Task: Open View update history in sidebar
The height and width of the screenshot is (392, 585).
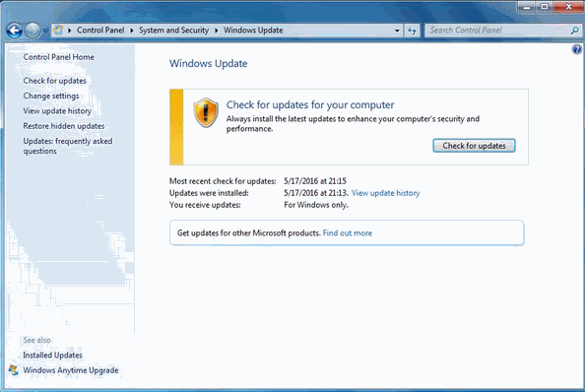Action: tap(57, 110)
